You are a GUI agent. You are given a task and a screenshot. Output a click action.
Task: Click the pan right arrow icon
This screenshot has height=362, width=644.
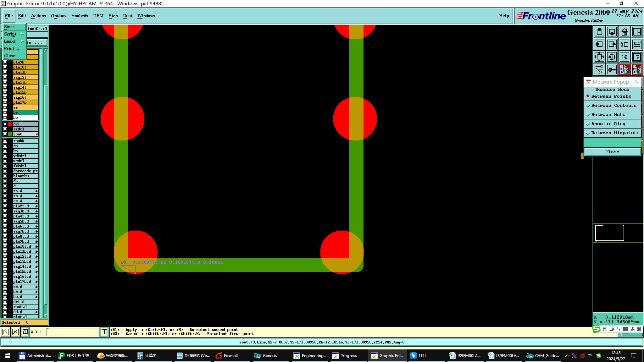pos(612,44)
